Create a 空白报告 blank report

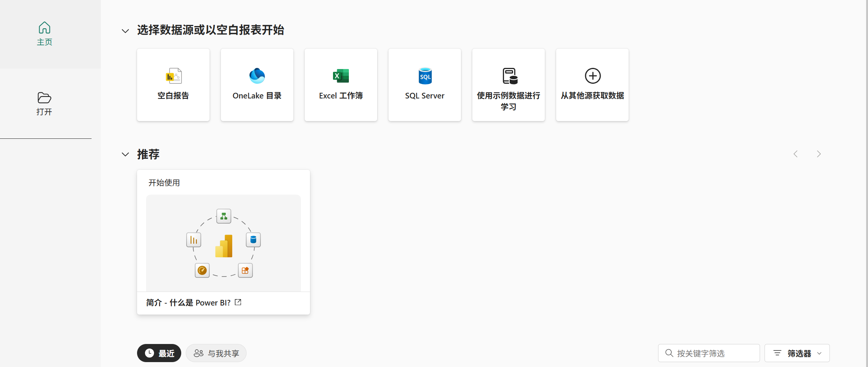[173, 85]
